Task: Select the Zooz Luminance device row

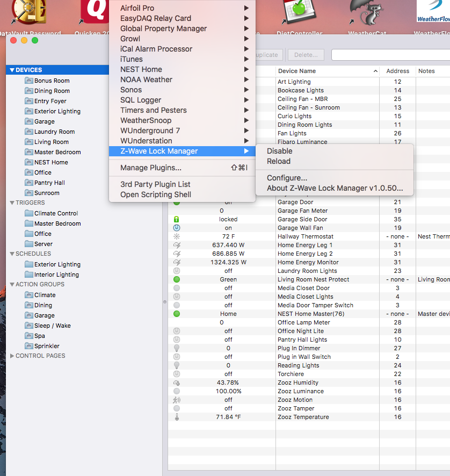Action: [309, 391]
